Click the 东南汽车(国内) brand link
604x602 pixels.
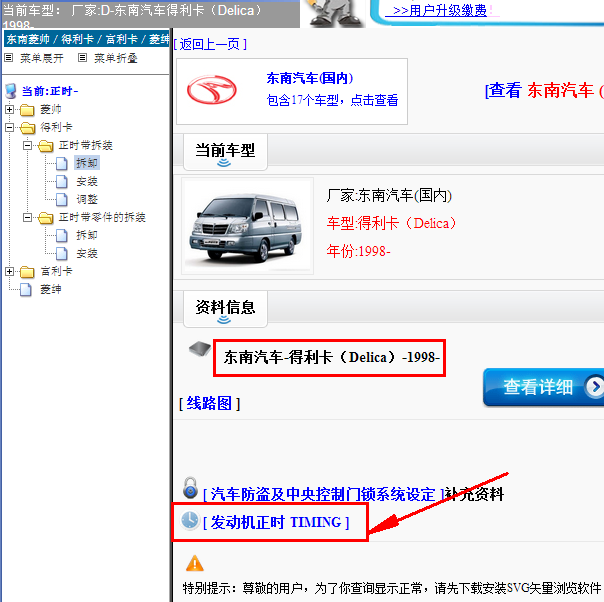310,78
